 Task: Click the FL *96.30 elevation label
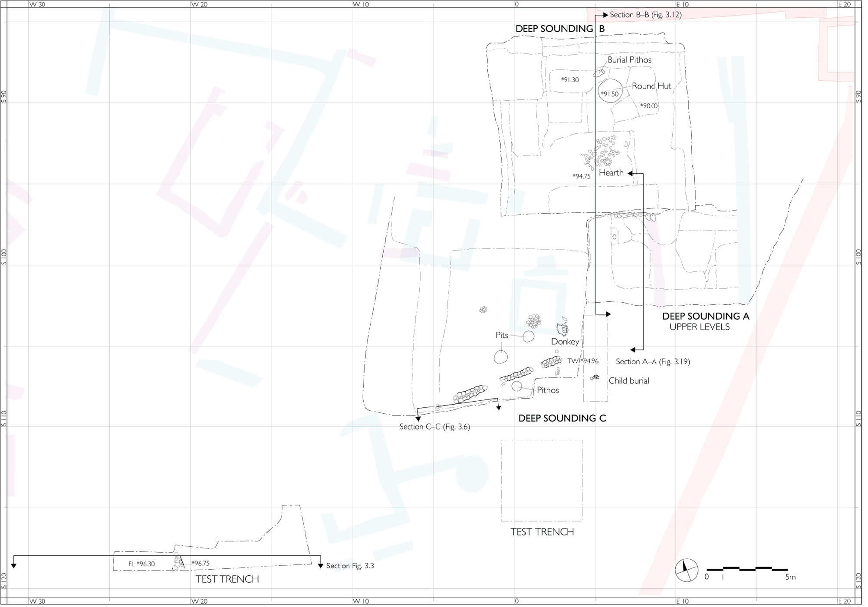pyautogui.click(x=141, y=564)
